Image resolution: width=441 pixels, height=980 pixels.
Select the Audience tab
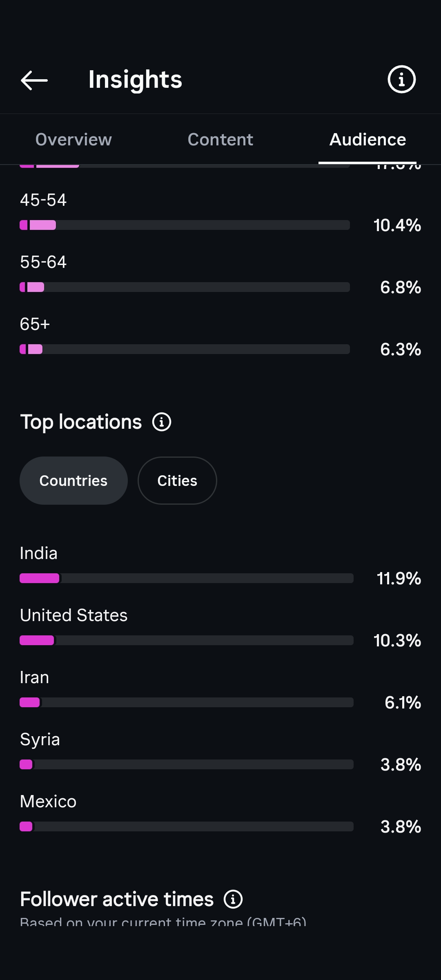(367, 140)
